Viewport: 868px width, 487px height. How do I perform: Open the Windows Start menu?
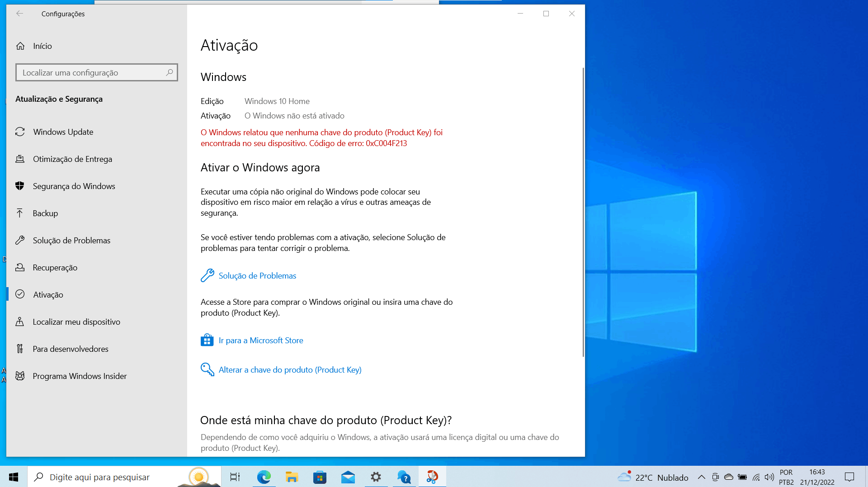14,477
